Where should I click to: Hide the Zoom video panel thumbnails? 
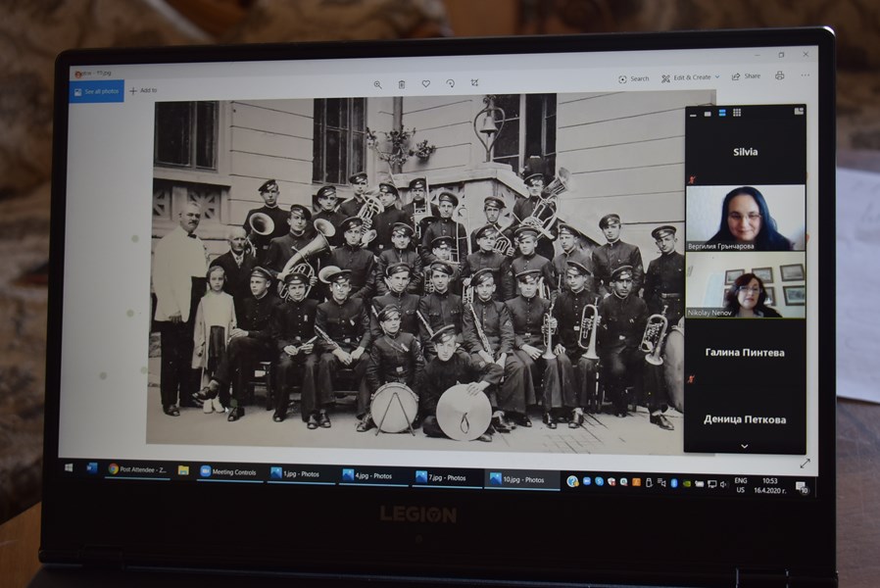[x=693, y=113]
